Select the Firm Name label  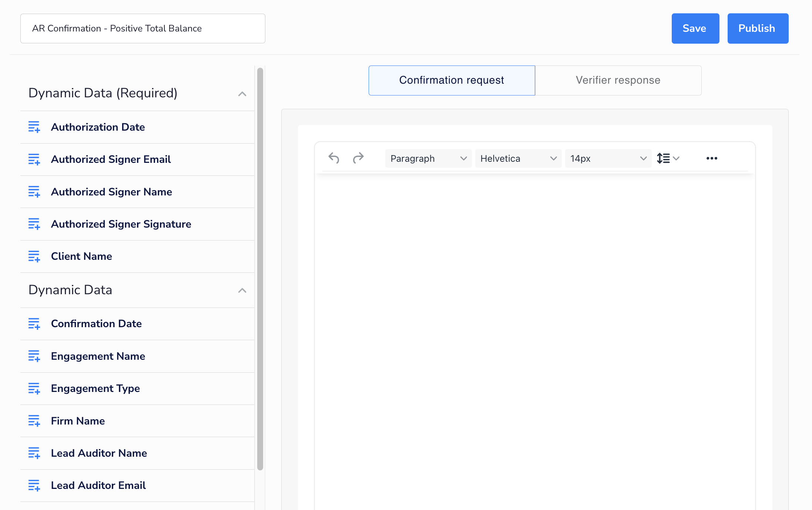point(78,421)
